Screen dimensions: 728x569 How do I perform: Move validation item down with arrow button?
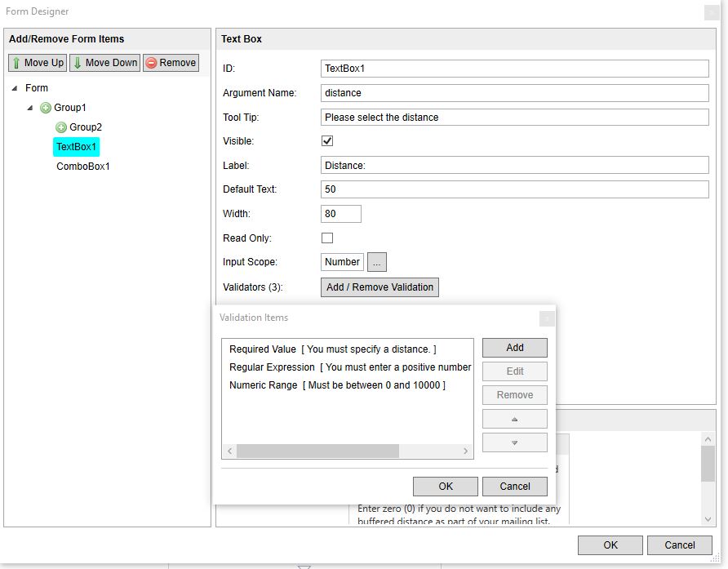pos(514,442)
